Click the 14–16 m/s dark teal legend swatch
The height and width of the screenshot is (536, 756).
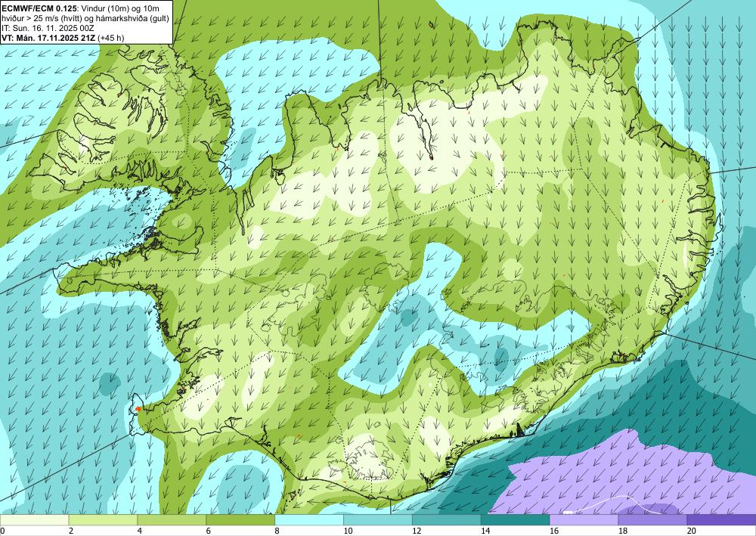(x=515, y=520)
